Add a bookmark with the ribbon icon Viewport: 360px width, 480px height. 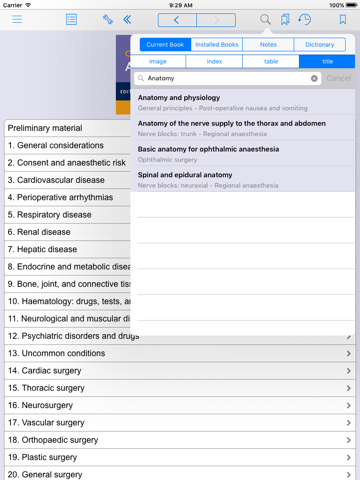click(x=343, y=19)
